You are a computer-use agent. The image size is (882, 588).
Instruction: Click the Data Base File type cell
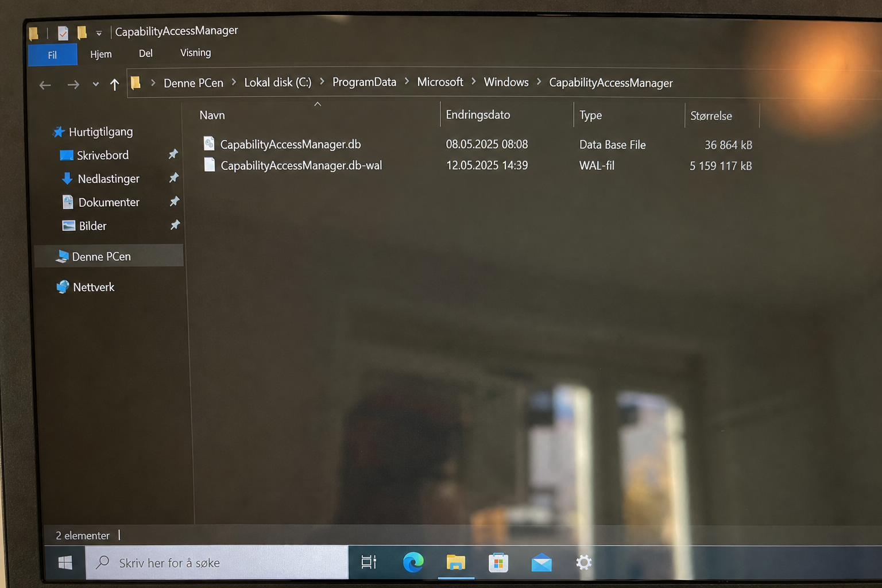pos(612,145)
